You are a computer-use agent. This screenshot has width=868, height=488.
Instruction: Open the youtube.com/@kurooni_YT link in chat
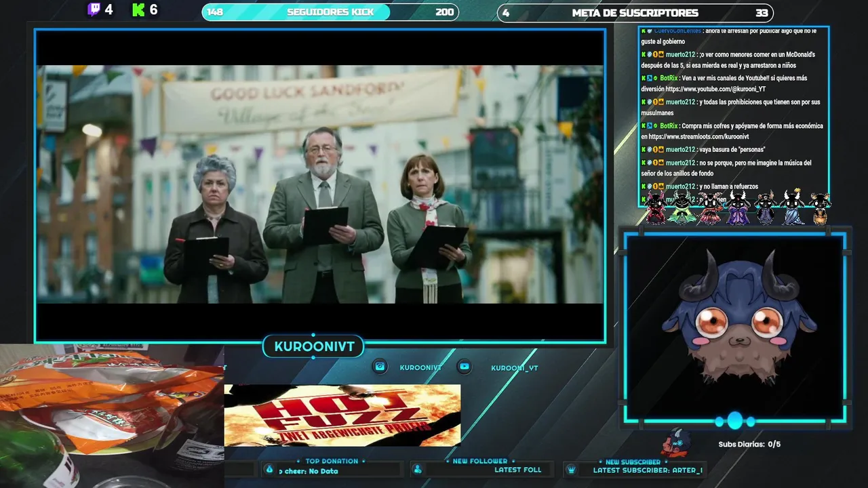tap(715, 89)
